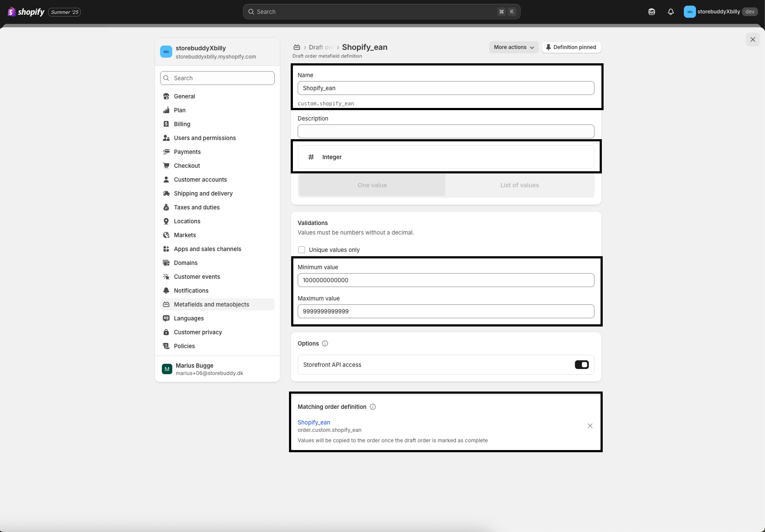The width and height of the screenshot is (765, 532).
Task: Click the Notifications sidebar bell icon
Action: (x=166, y=290)
